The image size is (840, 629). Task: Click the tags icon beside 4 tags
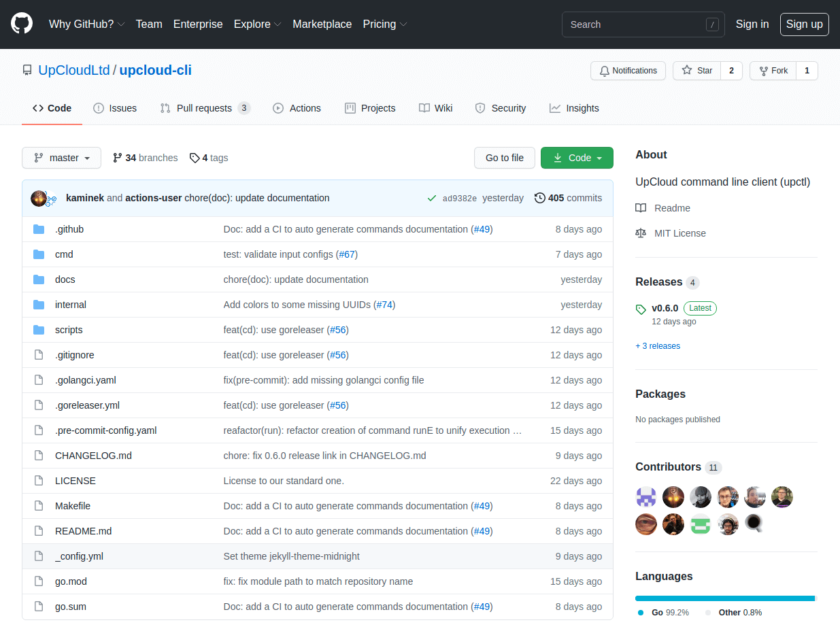click(195, 158)
